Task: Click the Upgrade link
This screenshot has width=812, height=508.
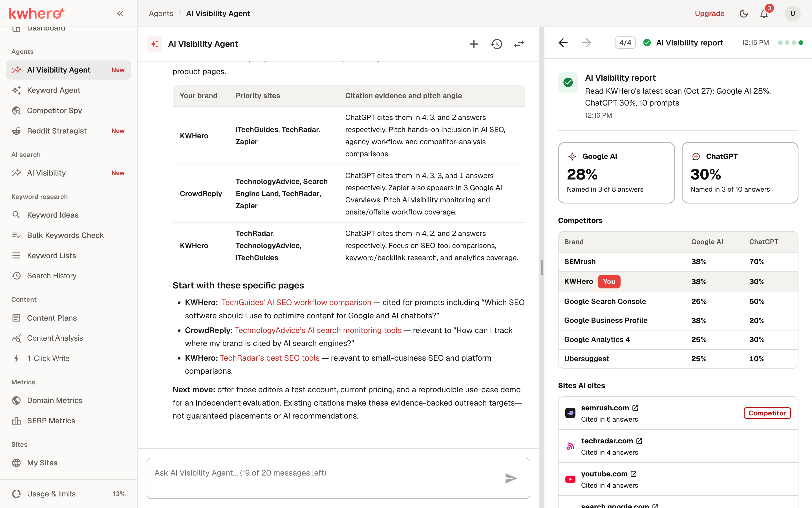Action: (x=709, y=14)
